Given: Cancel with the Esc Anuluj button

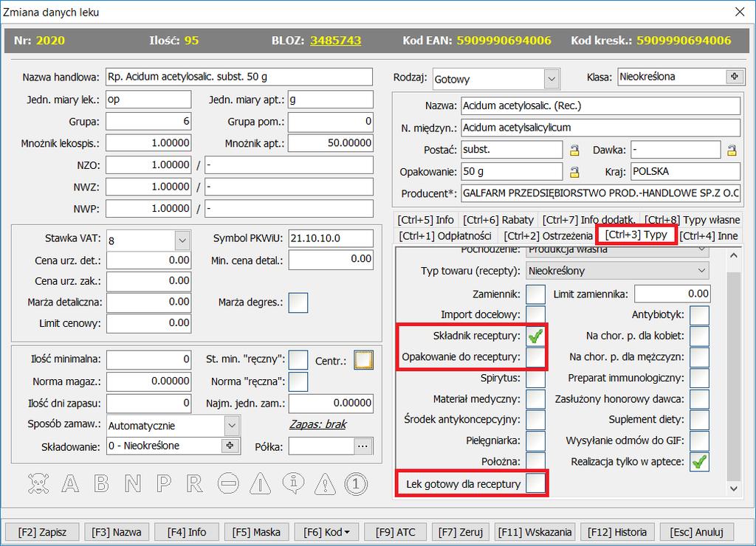Looking at the screenshot, I should [696, 532].
